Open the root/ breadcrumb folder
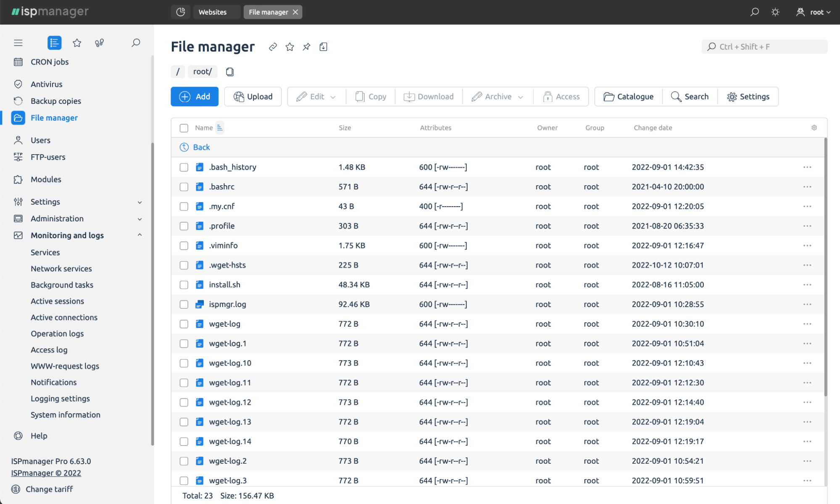The width and height of the screenshot is (840, 504). (x=203, y=72)
